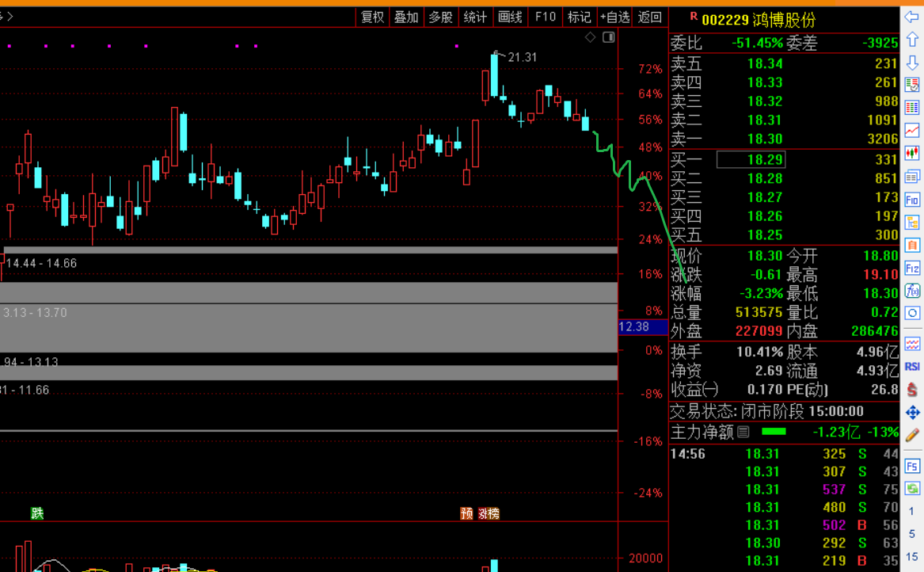
Task: Click the 外盘 value 227099
Action: tap(759, 331)
